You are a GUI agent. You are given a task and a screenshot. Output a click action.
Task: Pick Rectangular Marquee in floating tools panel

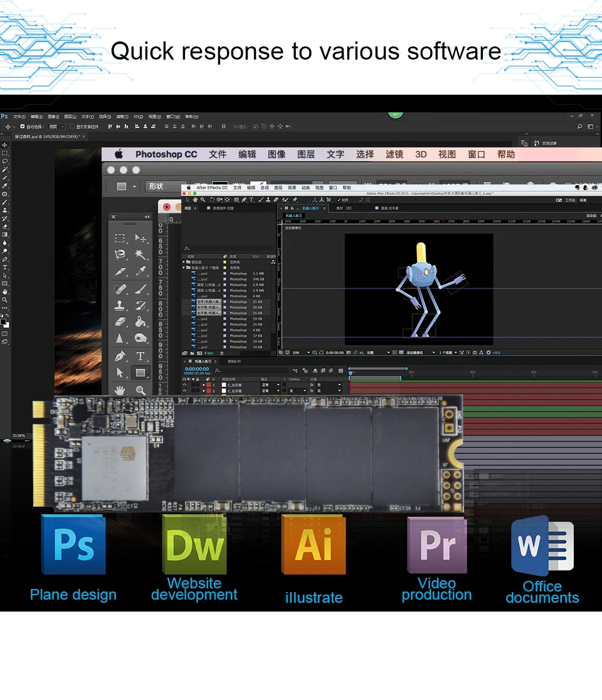click(x=120, y=238)
